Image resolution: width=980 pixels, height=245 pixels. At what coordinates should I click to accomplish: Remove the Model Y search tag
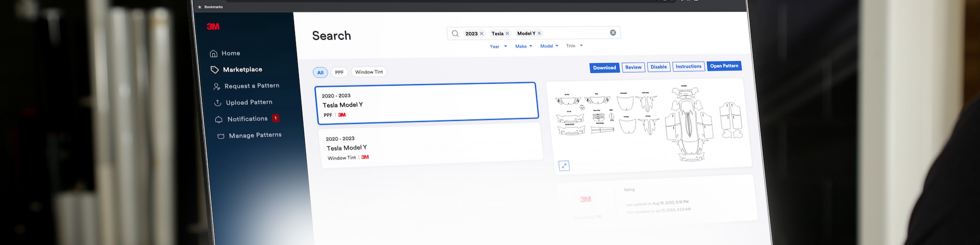539,33
